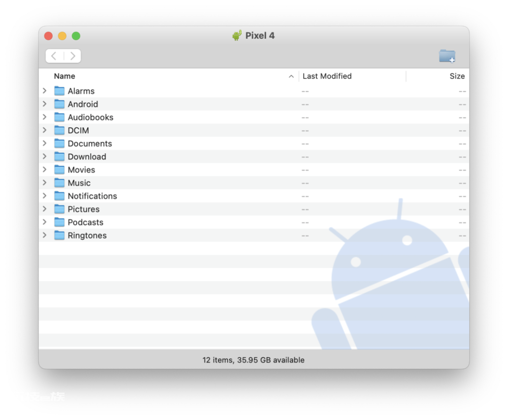Click the Music folder icon
The width and height of the screenshot is (508, 420).
tap(59, 182)
